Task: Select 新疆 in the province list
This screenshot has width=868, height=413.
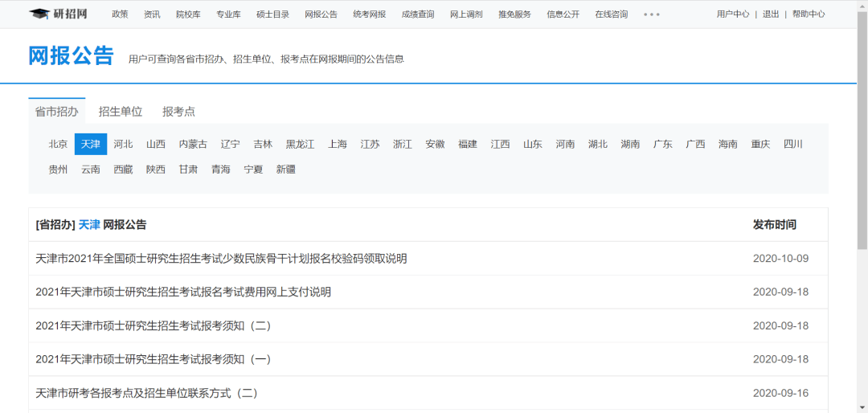Action: [x=285, y=170]
